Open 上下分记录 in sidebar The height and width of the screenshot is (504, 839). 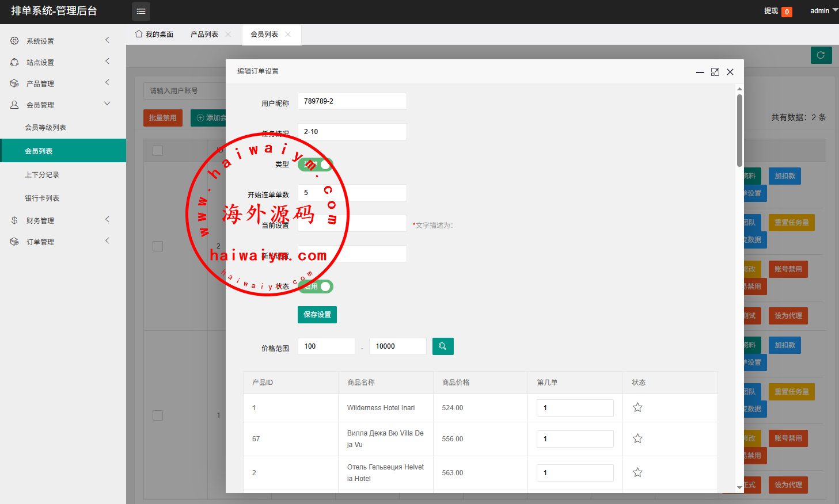tap(42, 175)
